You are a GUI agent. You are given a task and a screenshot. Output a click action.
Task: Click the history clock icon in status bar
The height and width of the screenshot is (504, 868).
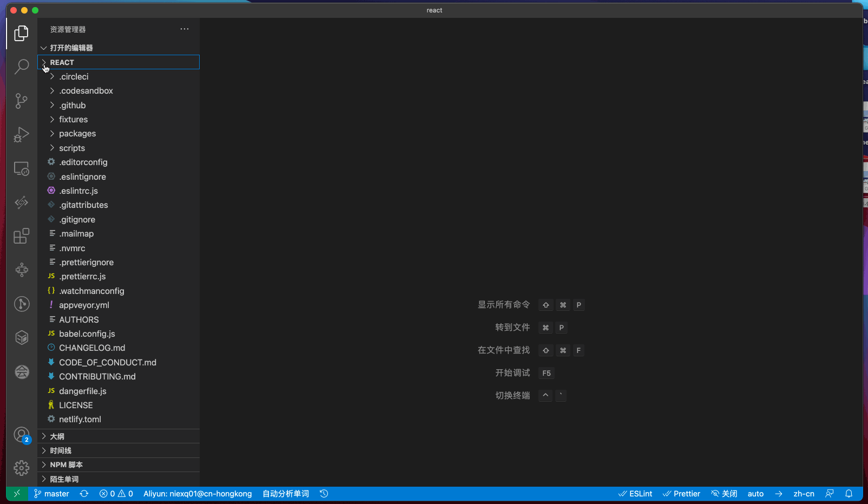coord(324,494)
